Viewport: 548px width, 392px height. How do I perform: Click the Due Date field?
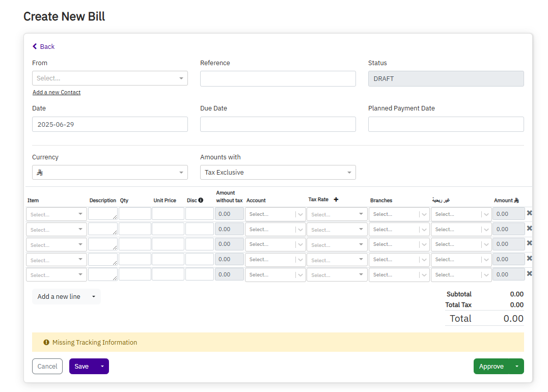(x=278, y=124)
